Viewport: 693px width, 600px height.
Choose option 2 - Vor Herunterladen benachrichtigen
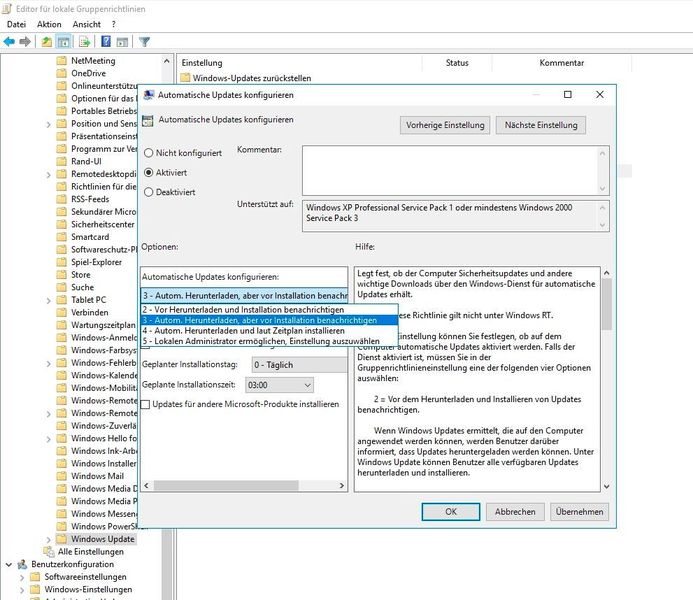[270, 310]
